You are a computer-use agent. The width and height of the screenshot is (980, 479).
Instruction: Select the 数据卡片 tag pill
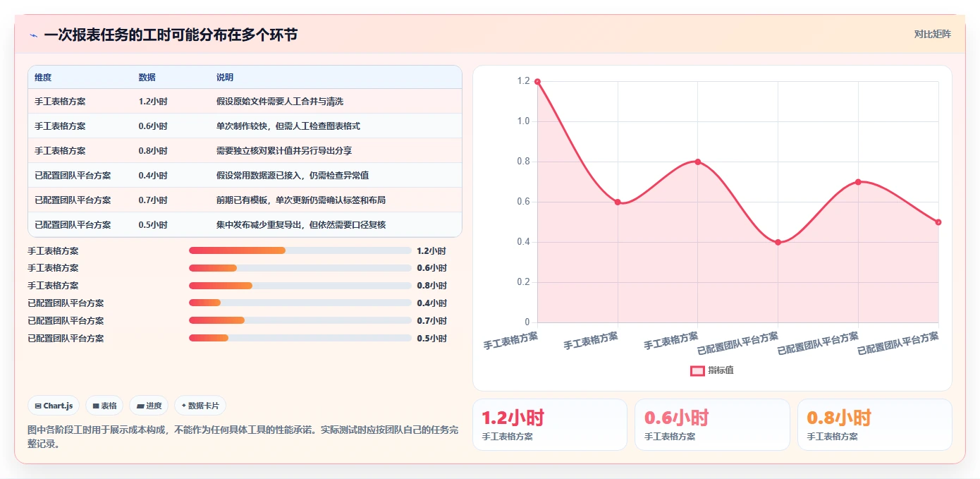[200, 406]
